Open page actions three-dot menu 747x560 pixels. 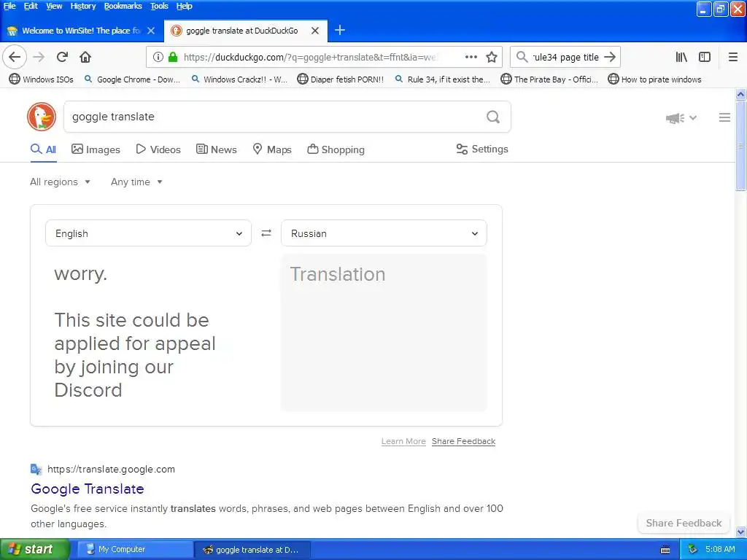[471, 57]
